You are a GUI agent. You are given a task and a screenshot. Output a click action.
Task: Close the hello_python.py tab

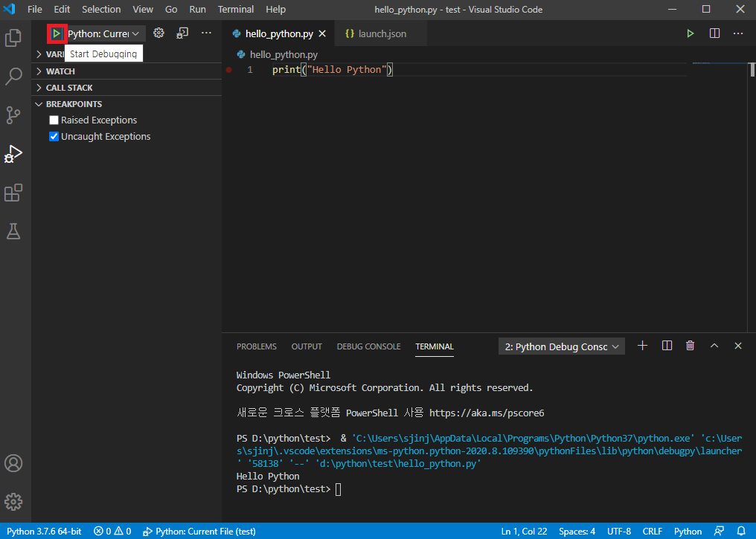click(x=322, y=33)
